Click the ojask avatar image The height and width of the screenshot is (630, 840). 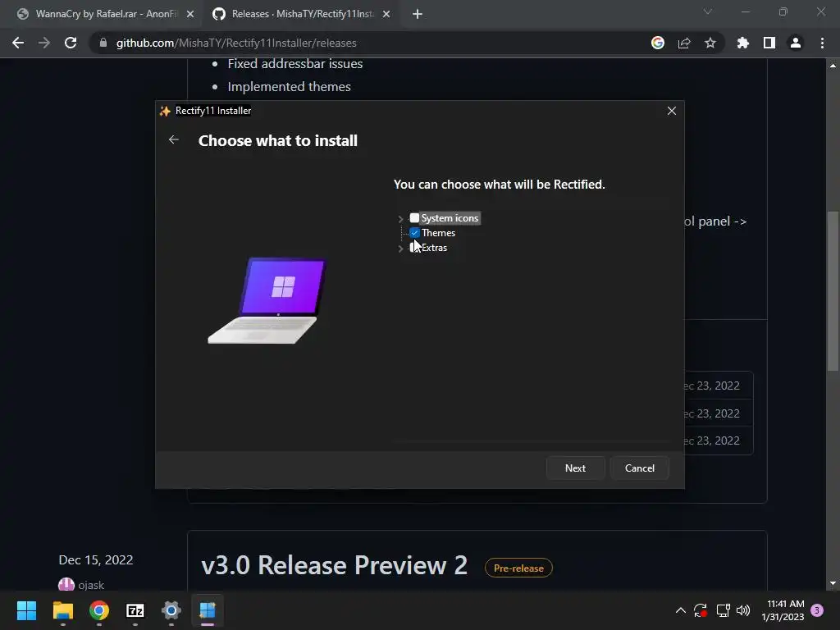(x=66, y=584)
